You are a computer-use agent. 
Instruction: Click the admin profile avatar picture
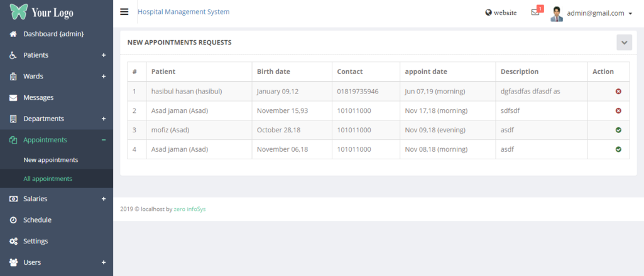click(557, 13)
